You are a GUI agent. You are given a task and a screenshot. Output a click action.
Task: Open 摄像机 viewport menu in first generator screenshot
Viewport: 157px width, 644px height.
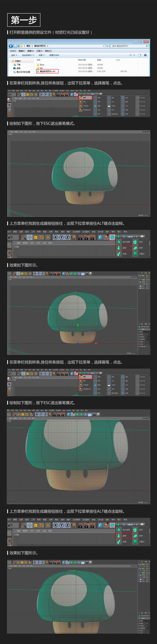(x=26, y=243)
